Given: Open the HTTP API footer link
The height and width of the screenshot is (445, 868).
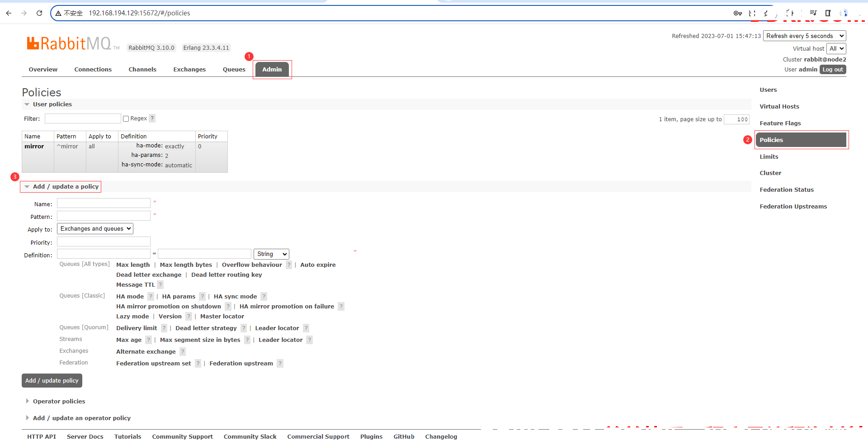Looking at the screenshot, I should 42,437.
